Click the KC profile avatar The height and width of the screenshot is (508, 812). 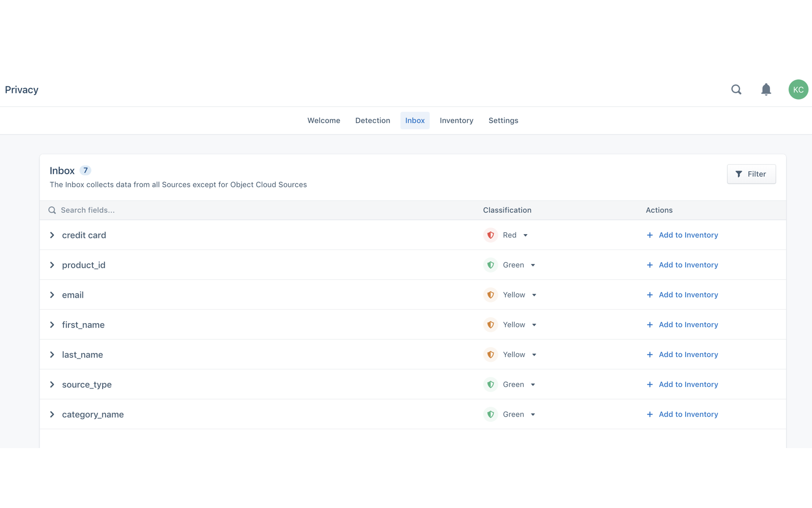point(798,89)
